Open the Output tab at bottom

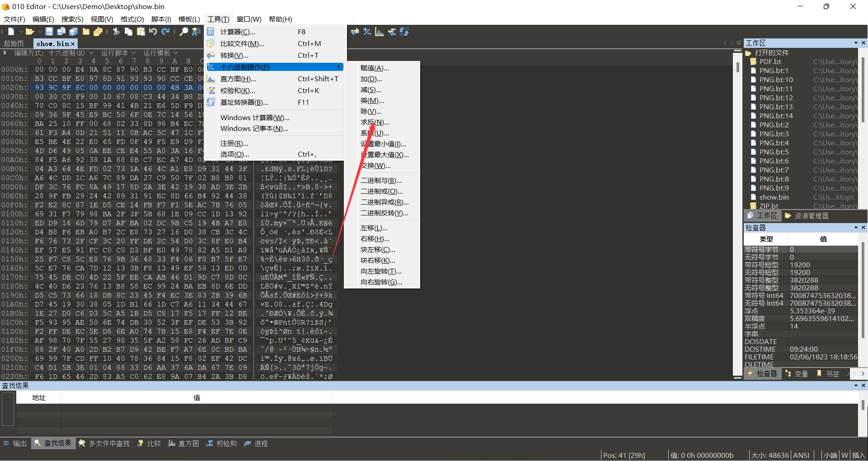coord(15,443)
